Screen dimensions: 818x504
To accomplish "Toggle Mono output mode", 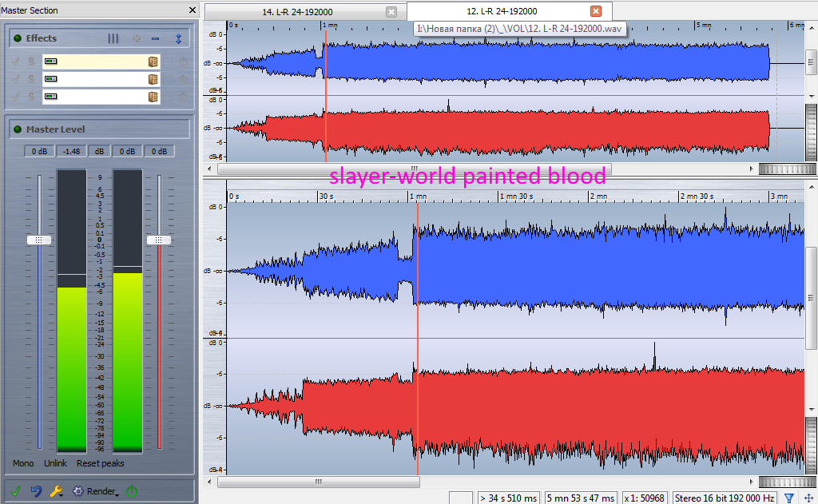I will pyautogui.click(x=23, y=463).
